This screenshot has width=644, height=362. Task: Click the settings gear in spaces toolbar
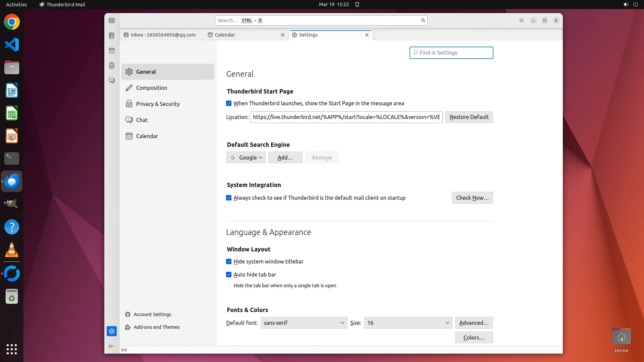coord(112,331)
